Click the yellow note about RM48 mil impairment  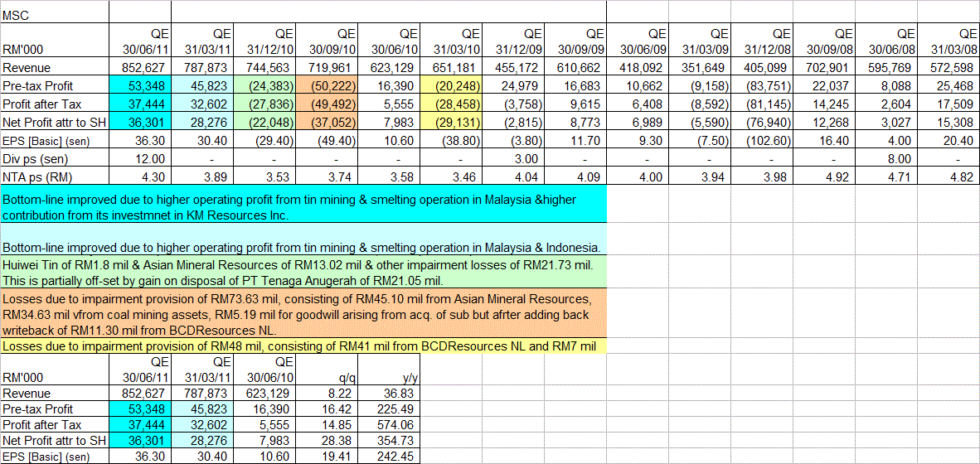303,346
